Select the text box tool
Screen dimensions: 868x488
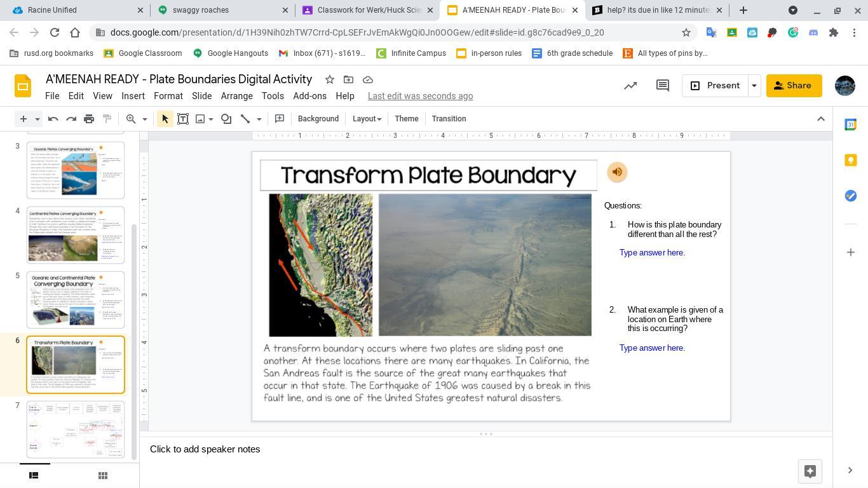coord(183,119)
